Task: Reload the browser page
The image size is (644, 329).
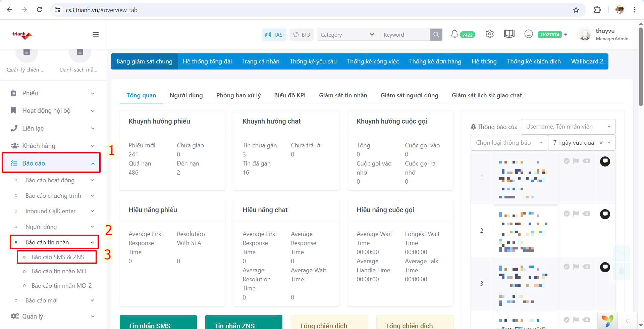Action: (x=39, y=10)
